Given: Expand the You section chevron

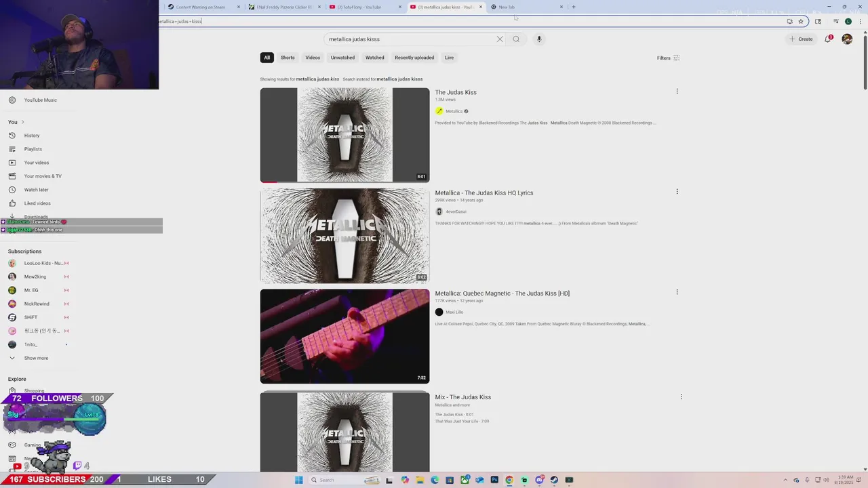Looking at the screenshot, I should 22,122.
